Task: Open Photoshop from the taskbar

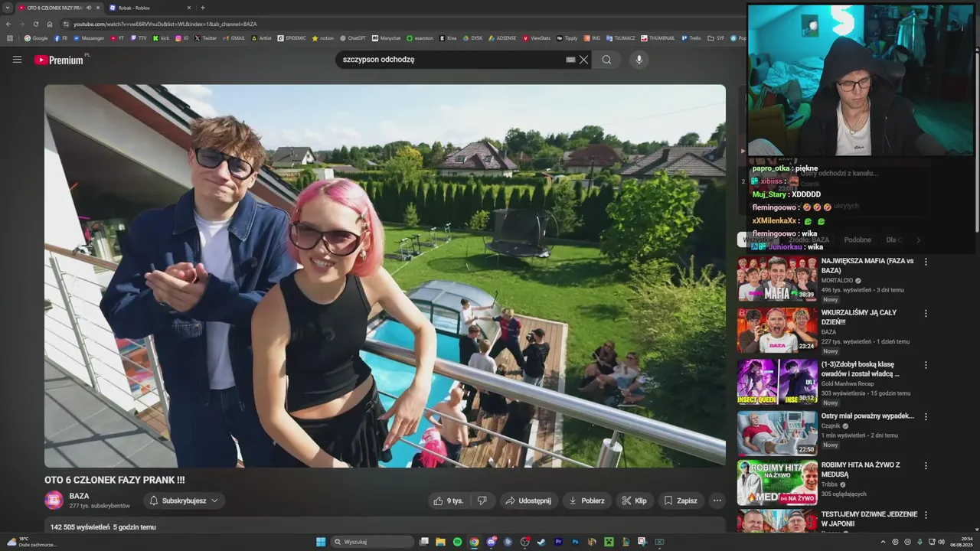Action: 576,542
